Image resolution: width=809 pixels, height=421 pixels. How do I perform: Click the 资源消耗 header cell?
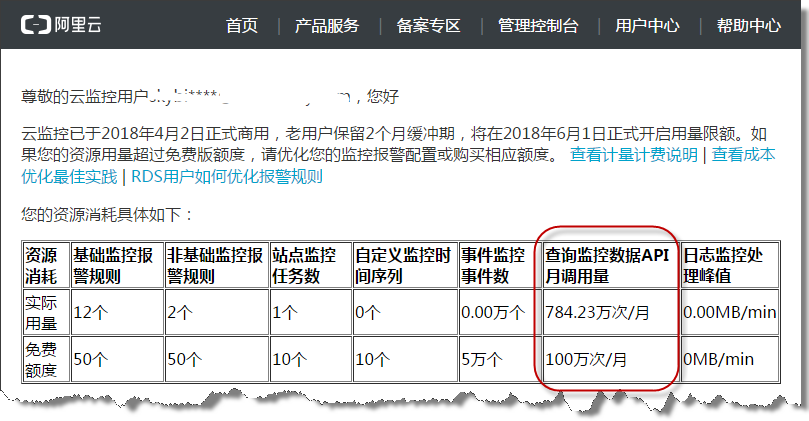[46, 265]
